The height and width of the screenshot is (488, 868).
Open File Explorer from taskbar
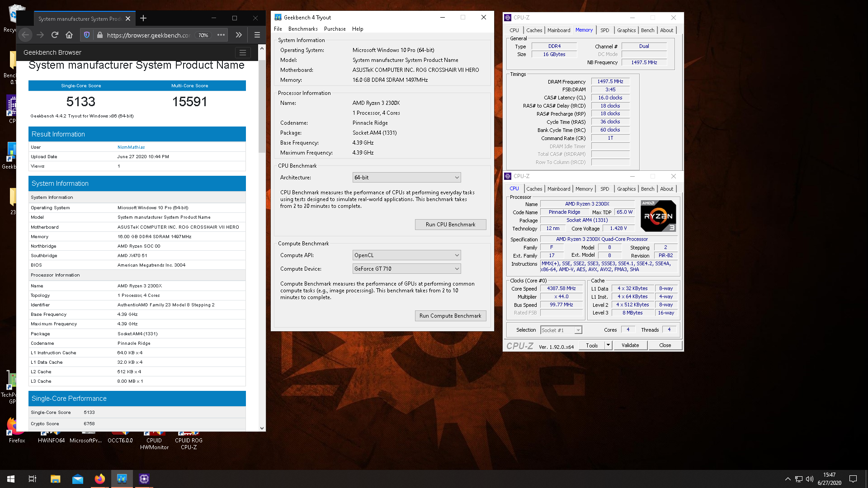[55, 479]
